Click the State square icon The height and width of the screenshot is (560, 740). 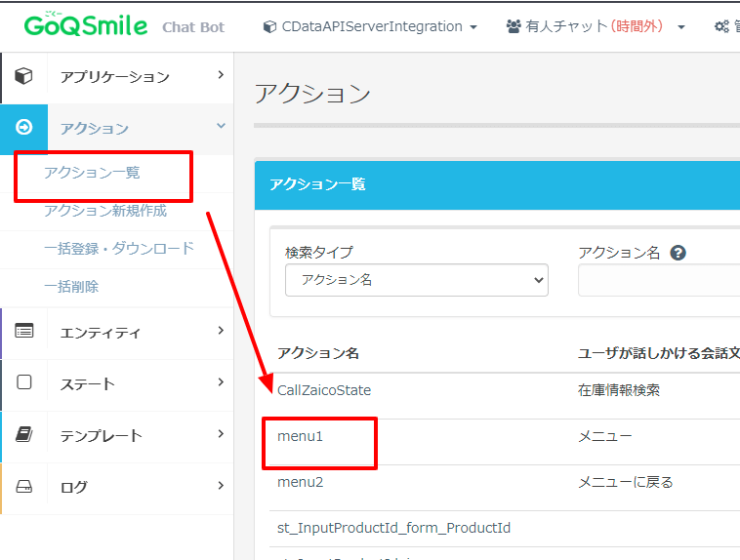(24, 383)
